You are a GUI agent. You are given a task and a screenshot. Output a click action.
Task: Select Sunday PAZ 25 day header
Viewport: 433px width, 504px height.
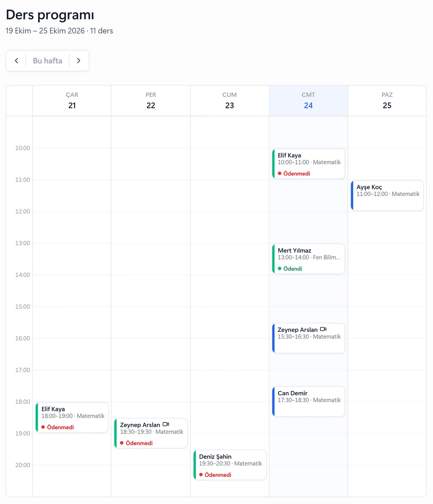pos(387,101)
